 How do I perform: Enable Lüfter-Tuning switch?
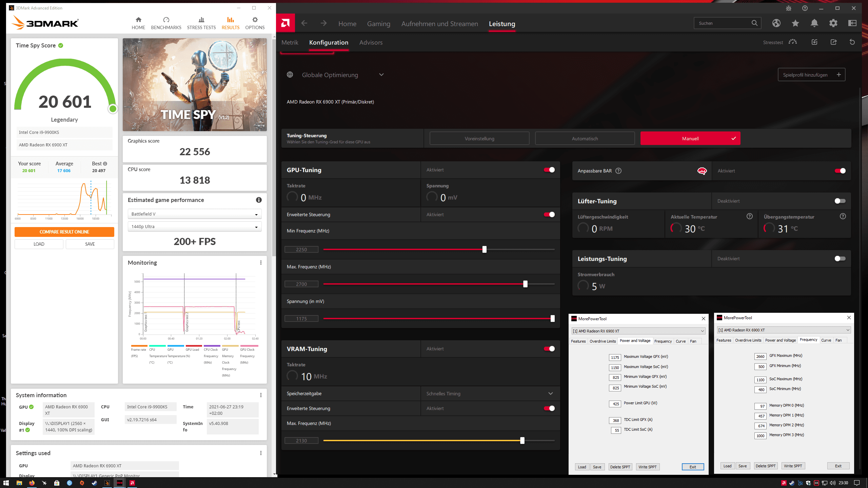point(840,201)
